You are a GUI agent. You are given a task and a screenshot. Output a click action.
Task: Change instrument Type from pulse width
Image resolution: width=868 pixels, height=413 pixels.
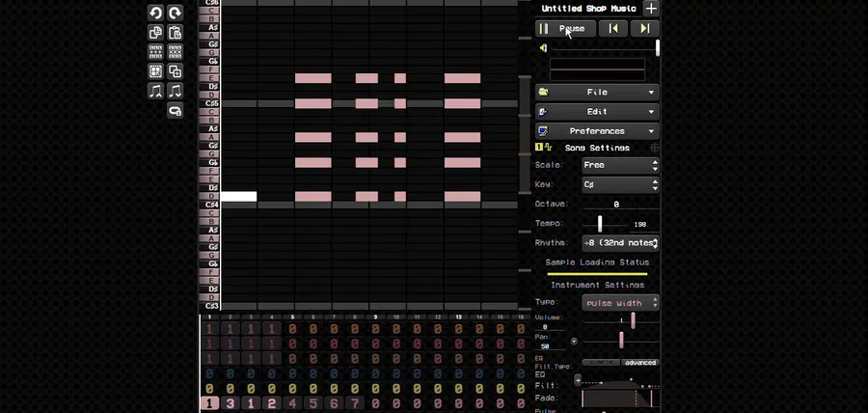click(620, 303)
